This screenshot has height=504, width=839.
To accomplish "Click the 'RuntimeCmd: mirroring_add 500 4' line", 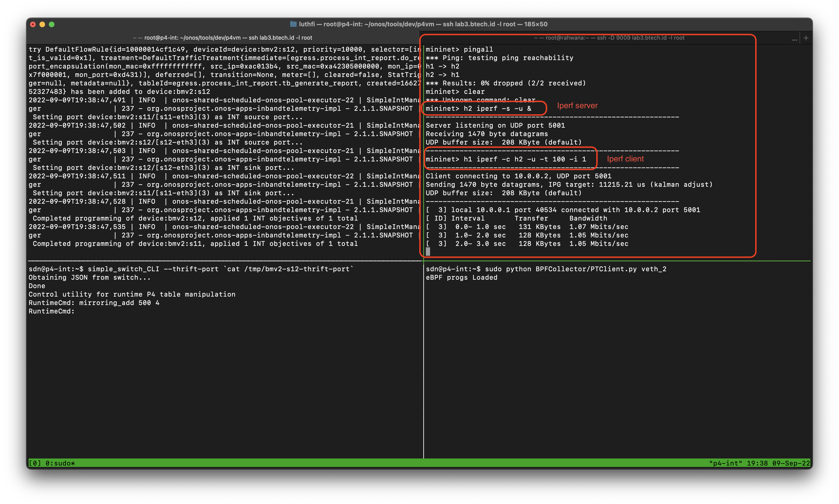I will (94, 303).
